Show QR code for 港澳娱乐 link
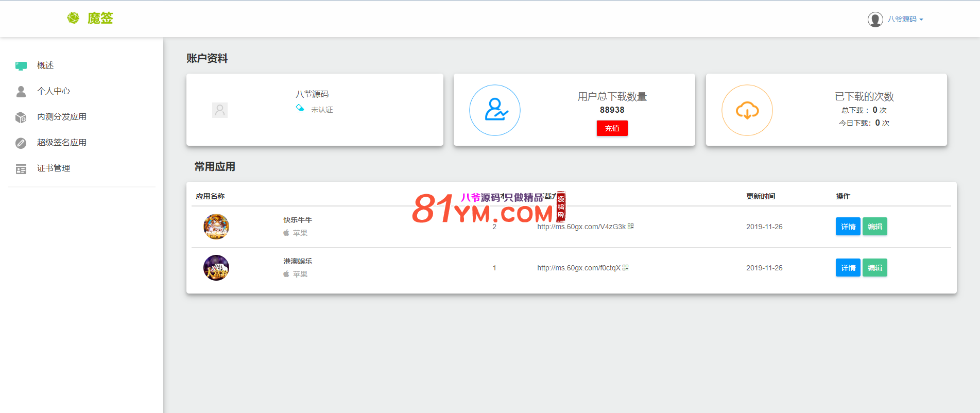This screenshot has height=413, width=980. [626, 268]
